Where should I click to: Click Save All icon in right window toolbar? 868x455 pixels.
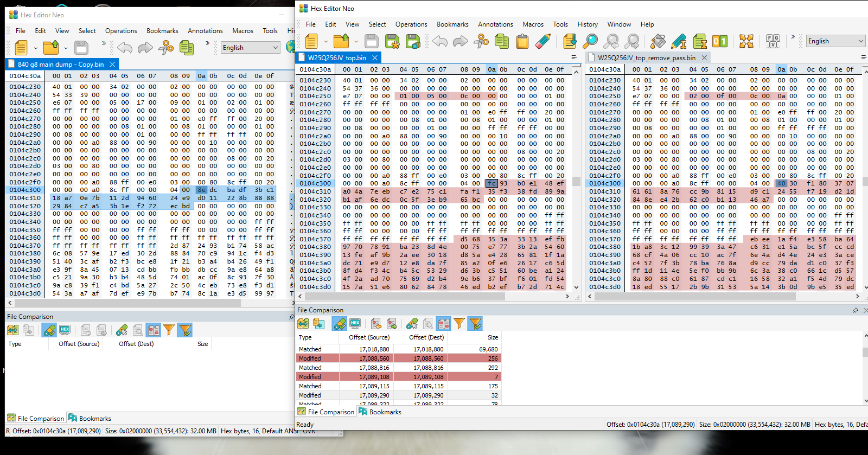pos(413,41)
